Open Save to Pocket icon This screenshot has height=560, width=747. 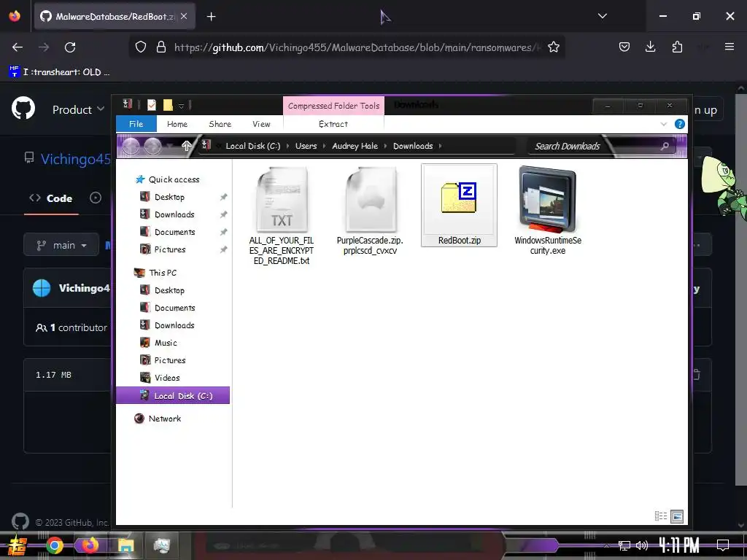[x=624, y=47]
